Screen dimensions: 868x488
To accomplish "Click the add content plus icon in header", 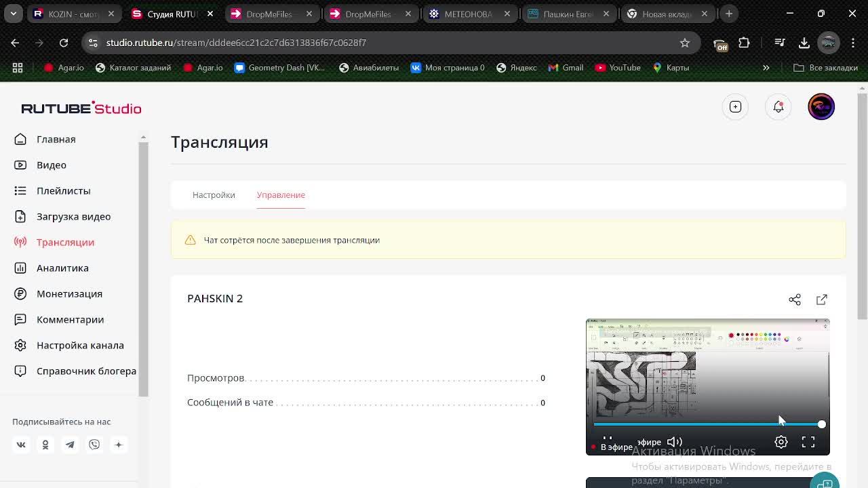I will [735, 106].
